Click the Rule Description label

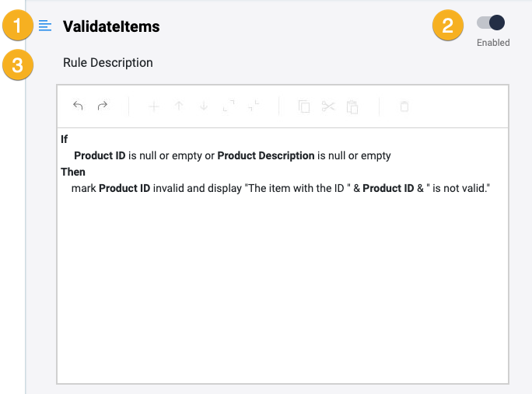[108, 62]
